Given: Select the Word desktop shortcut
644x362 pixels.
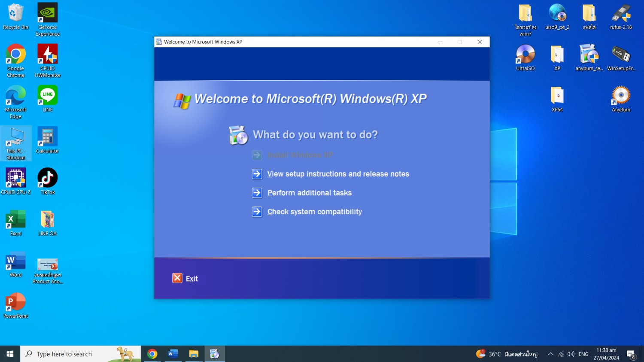Looking at the screenshot, I should click(x=16, y=264).
